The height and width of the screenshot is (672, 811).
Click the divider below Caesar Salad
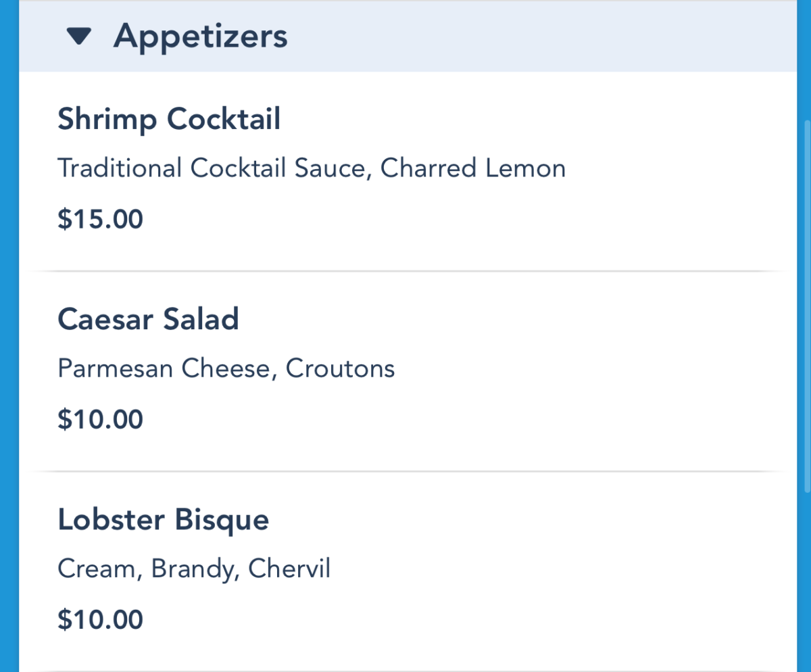point(405,471)
